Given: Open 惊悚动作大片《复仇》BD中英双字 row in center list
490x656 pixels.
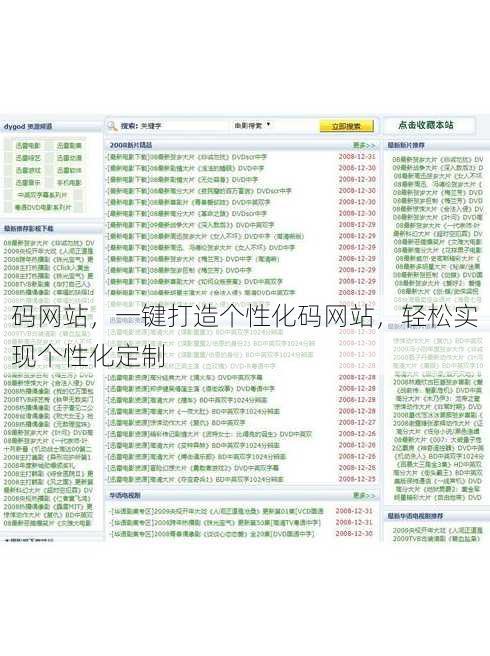Looking at the screenshot, I should [x=177, y=423].
